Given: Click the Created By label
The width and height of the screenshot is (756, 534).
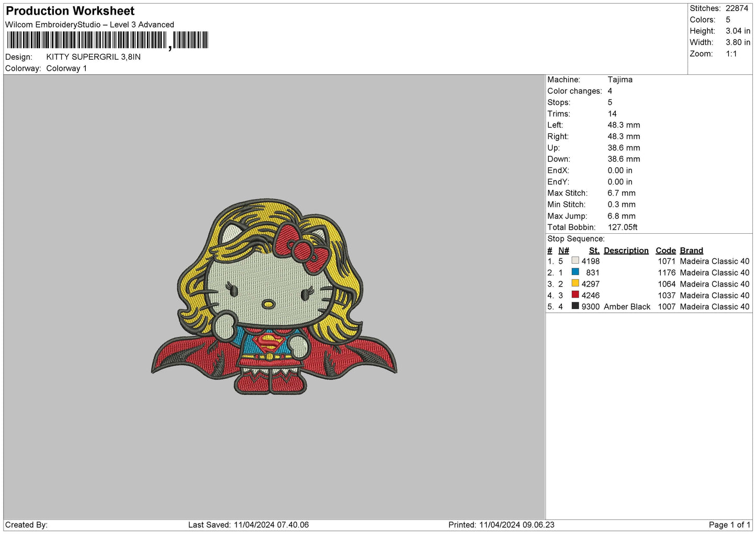Looking at the screenshot, I should pyautogui.click(x=26, y=525).
